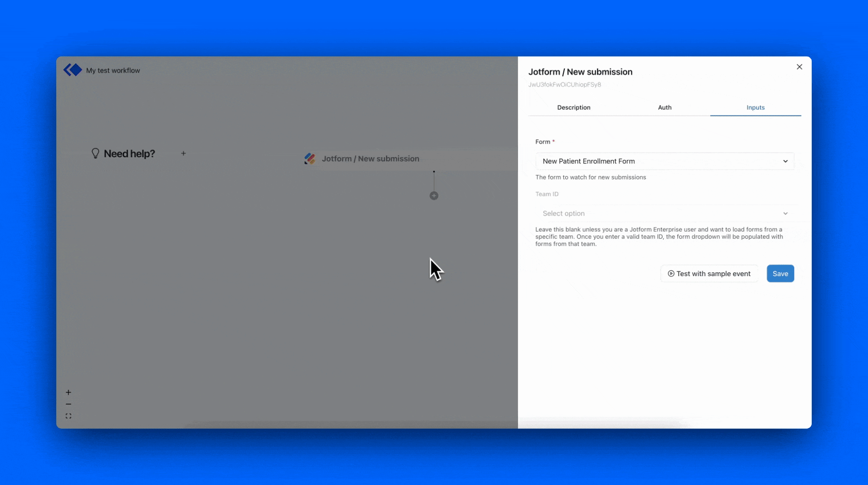Click the blue diamond app logo
Image resolution: width=868 pixels, height=485 pixels.
point(73,70)
